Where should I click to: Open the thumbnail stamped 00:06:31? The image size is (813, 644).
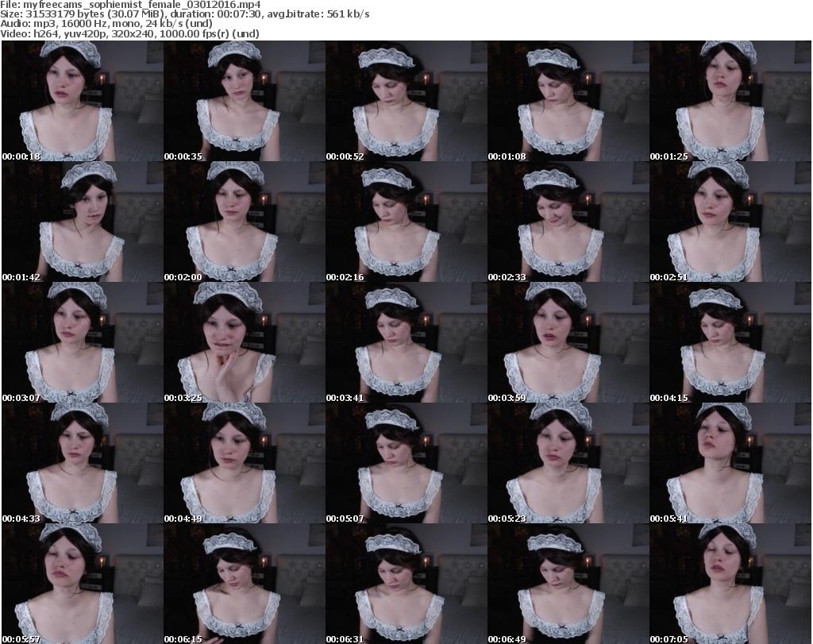pyautogui.click(x=406, y=584)
